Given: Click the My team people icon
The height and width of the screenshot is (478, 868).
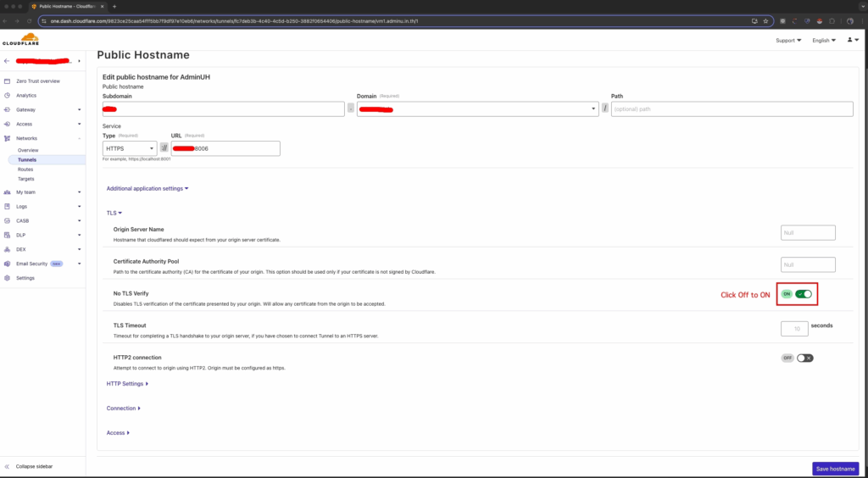Looking at the screenshot, I should point(7,192).
